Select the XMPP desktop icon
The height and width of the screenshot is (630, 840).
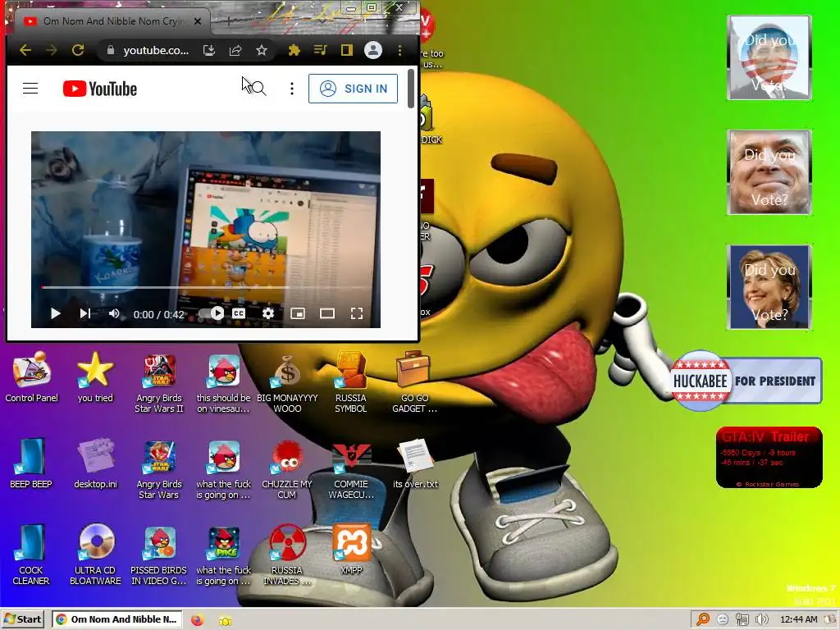point(351,550)
